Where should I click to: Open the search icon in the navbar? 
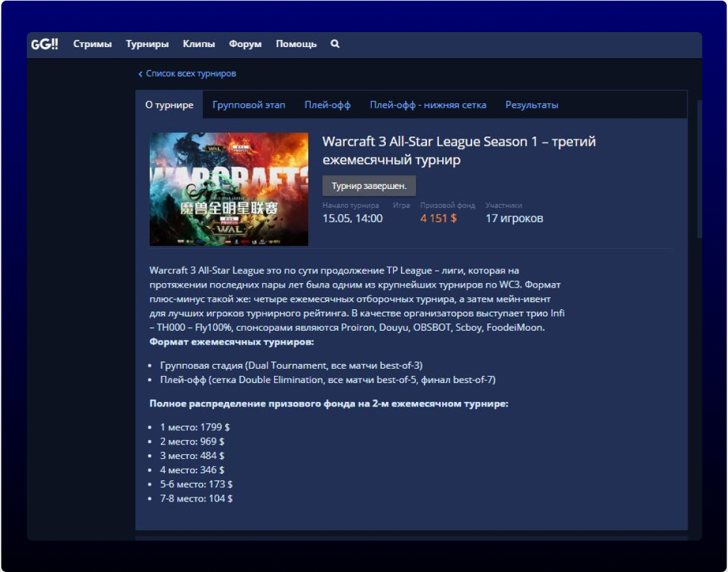coord(334,44)
